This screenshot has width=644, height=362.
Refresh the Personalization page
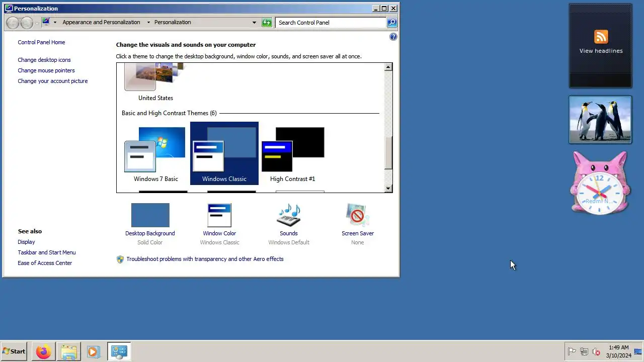pos(267,23)
